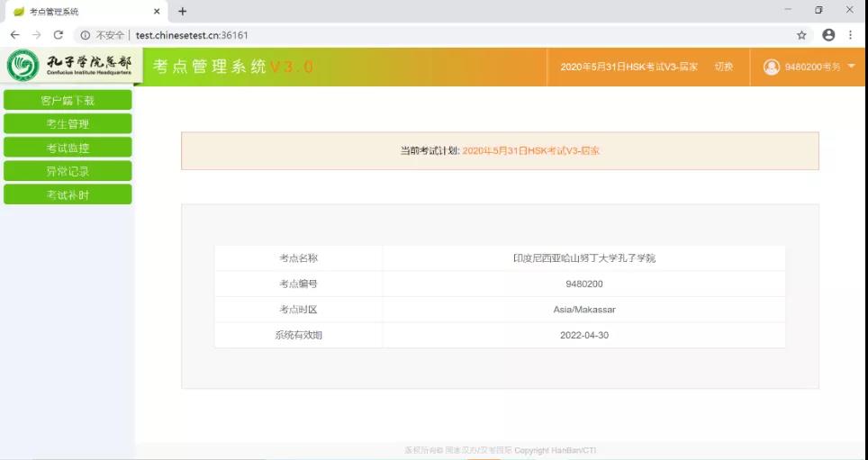Open a new tab with the plus button
This screenshot has height=460, width=868.
[x=182, y=11]
